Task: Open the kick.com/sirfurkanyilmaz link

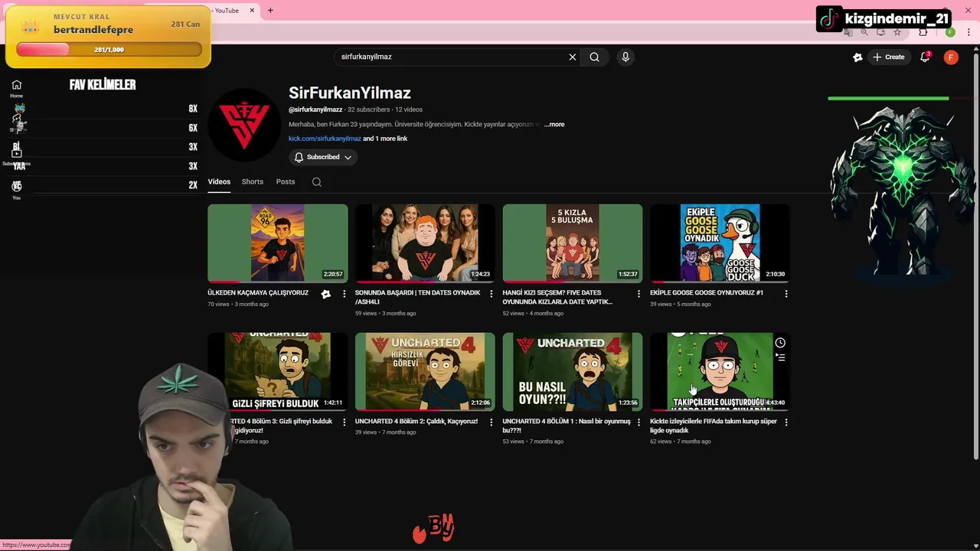Action: click(325, 139)
